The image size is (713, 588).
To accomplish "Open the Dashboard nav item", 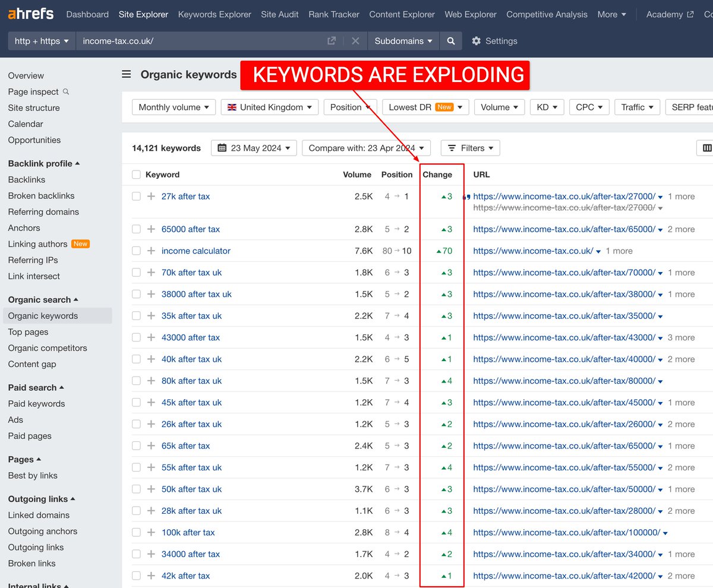I will (x=87, y=14).
